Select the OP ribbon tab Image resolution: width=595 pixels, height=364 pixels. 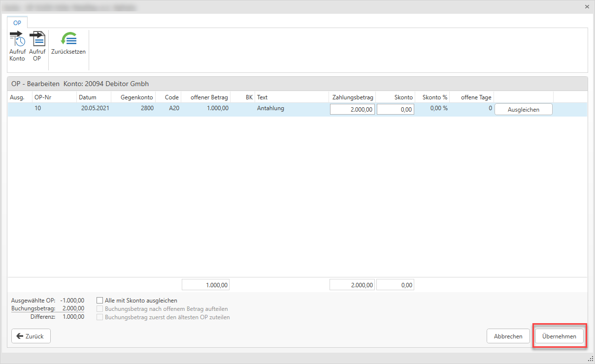[17, 23]
